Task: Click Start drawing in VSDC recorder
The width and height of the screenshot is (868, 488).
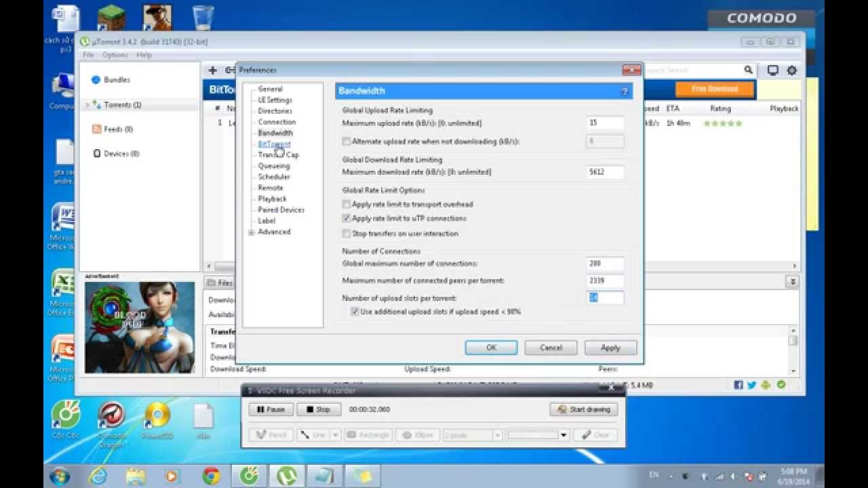Action: tap(584, 409)
